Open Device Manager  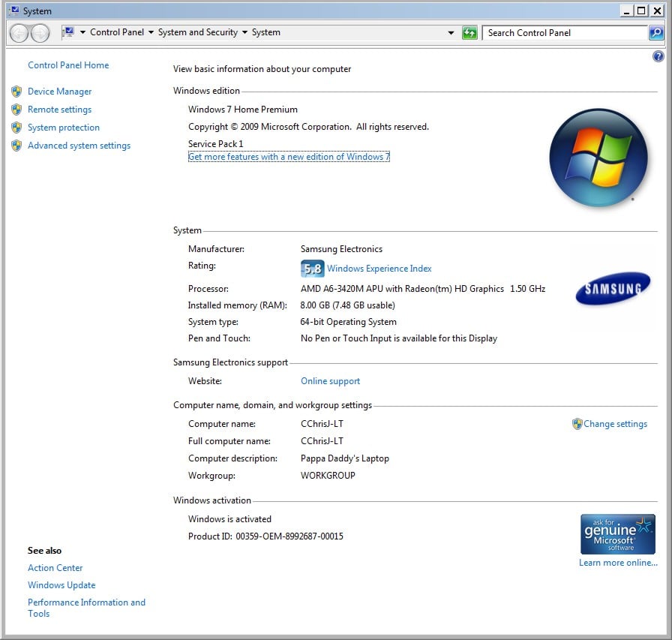(59, 92)
